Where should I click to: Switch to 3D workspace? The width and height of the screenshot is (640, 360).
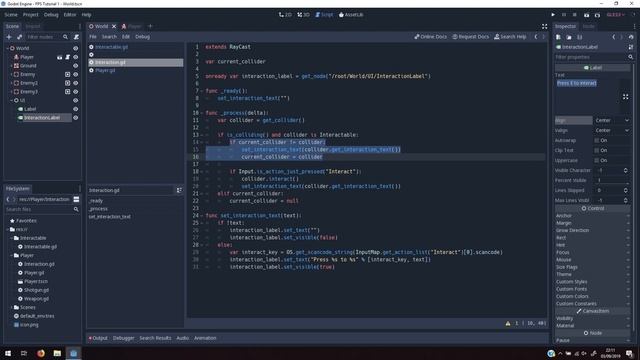point(303,15)
